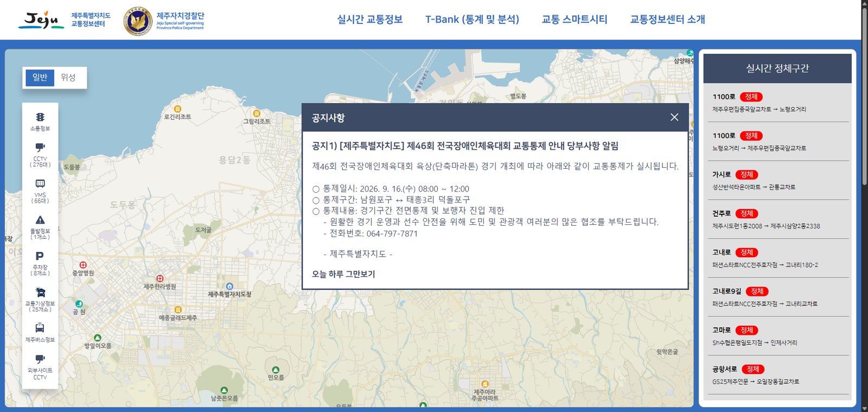This screenshot has height=412, width=868.
Task: Click the 방일이오름 map marker
Action: pos(98,338)
